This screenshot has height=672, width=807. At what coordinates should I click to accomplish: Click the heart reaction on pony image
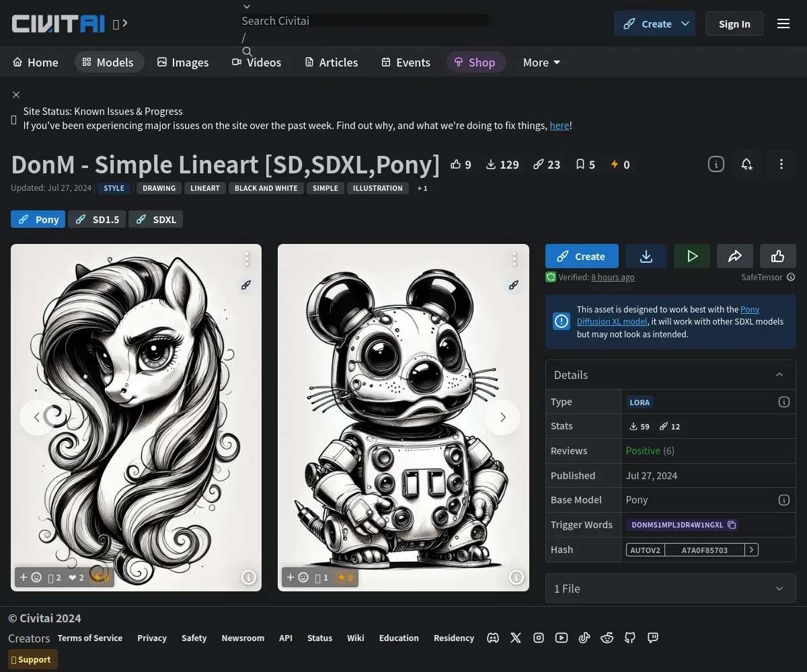point(76,577)
